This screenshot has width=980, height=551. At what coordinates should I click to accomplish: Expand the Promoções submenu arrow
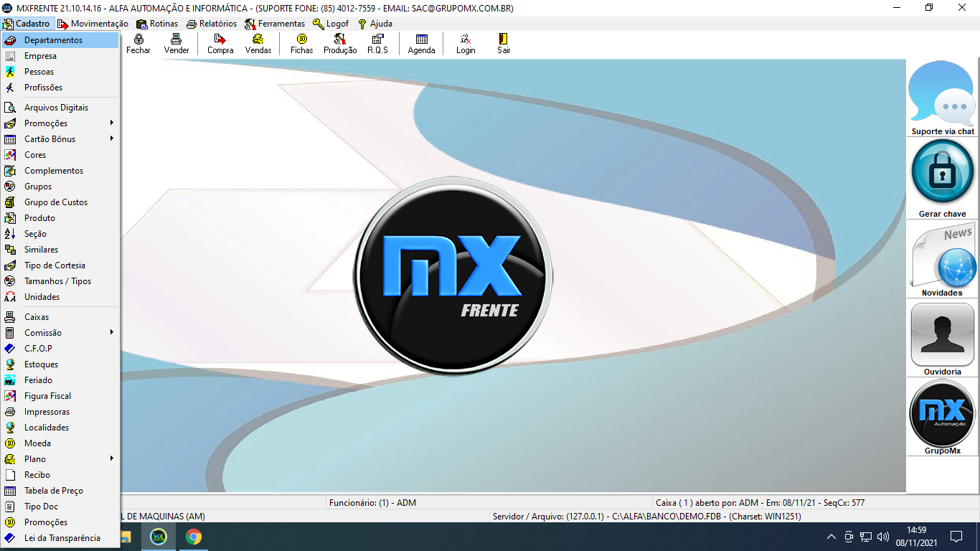pos(112,123)
